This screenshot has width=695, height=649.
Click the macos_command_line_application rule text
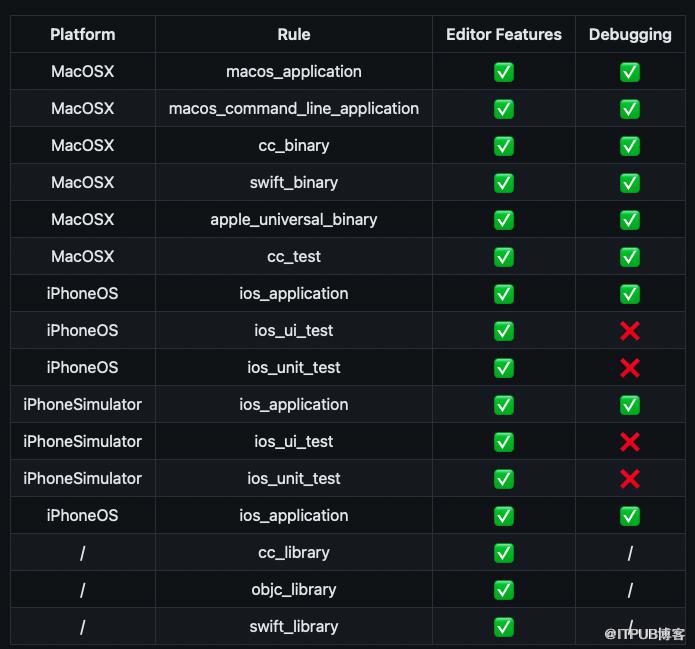[x=293, y=109]
